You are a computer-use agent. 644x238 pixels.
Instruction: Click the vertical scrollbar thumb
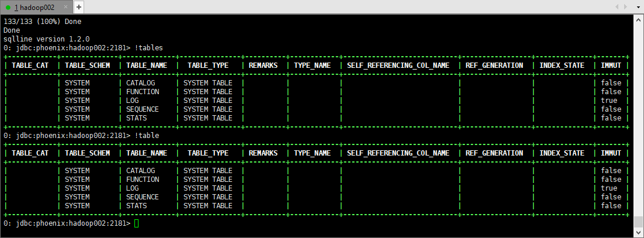(638, 222)
